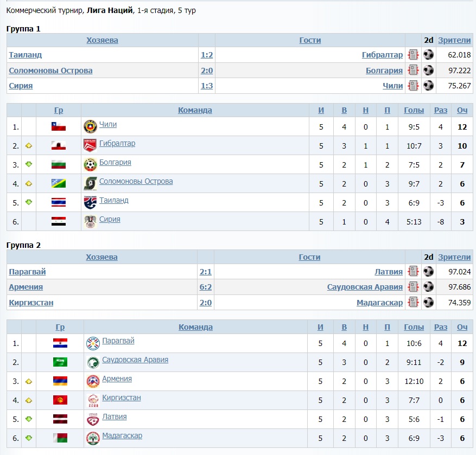The height and width of the screenshot is (455, 476).
Task: Open match report icon for Таиланд–Гибралтар
Action: (x=413, y=55)
